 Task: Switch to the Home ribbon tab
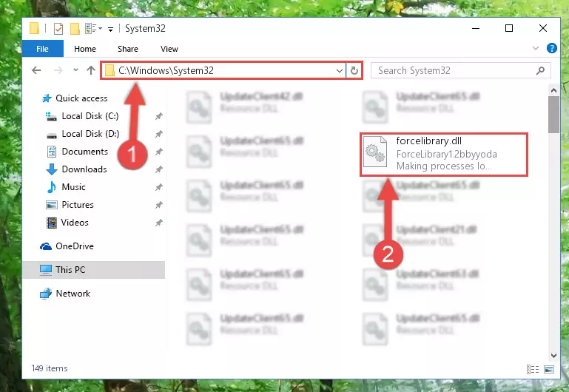coord(85,49)
